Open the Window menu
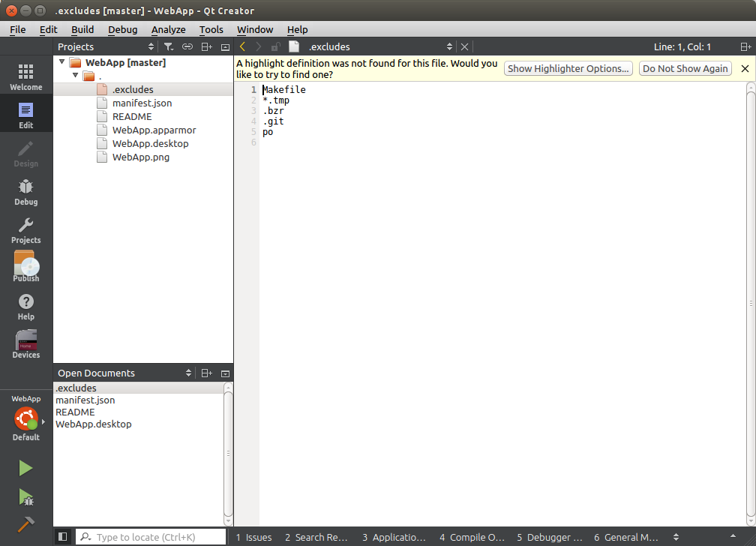The image size is (756, 546). pos(255,29)
